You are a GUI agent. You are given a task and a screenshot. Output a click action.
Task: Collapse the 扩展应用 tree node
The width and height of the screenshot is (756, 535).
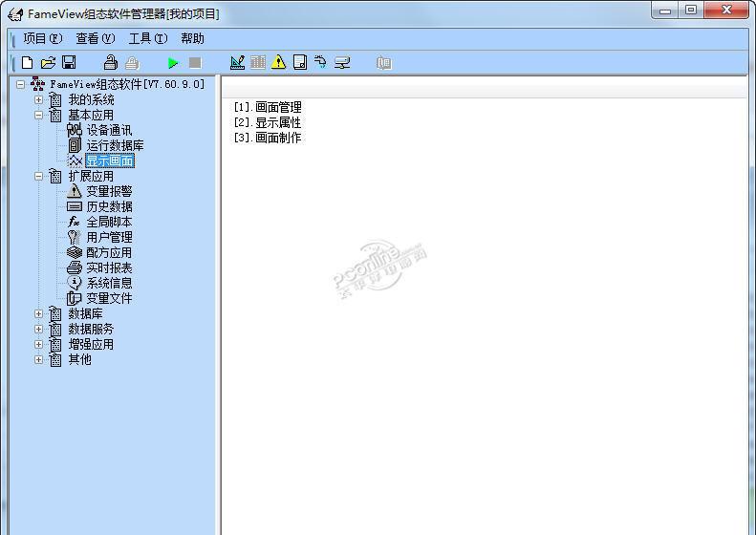38,177
